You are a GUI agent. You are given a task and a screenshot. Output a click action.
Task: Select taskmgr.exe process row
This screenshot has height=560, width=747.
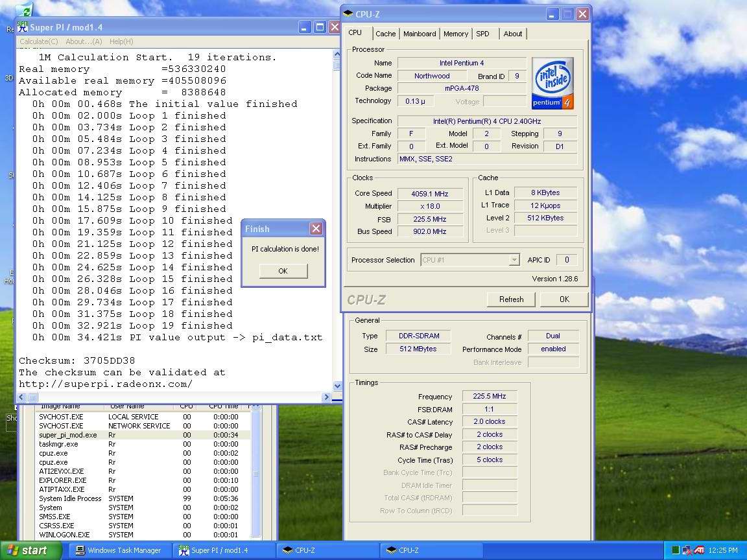[144, 444]
